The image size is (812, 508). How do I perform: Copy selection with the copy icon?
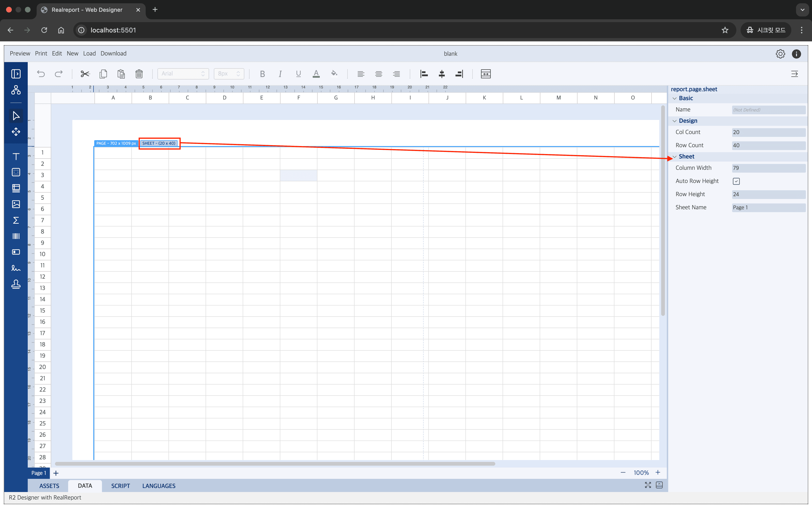click(x=103, y=74)
